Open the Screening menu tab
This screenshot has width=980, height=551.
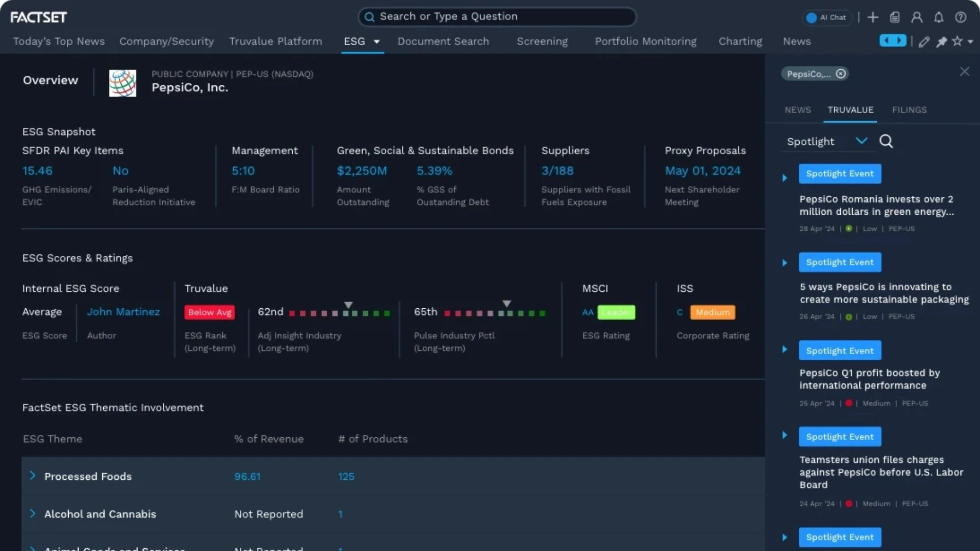(x=542, y=41)
